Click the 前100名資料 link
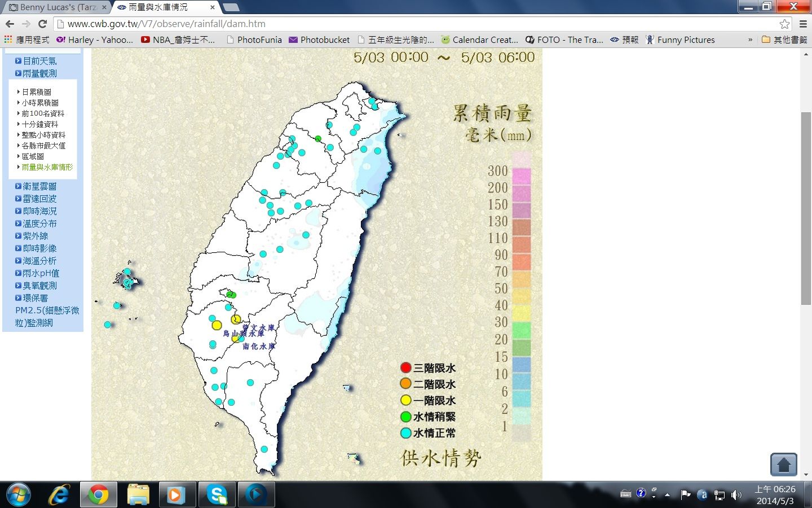The image size is (812, 508). [43, 113]
